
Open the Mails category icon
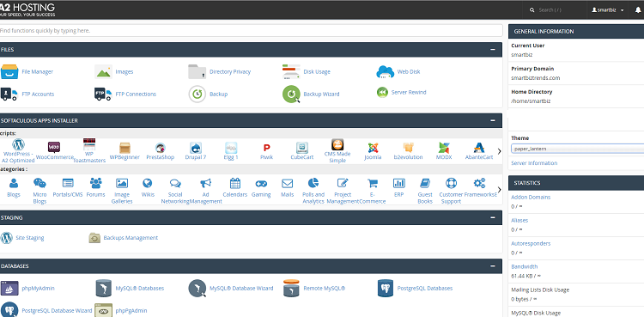tap(287, 183)
